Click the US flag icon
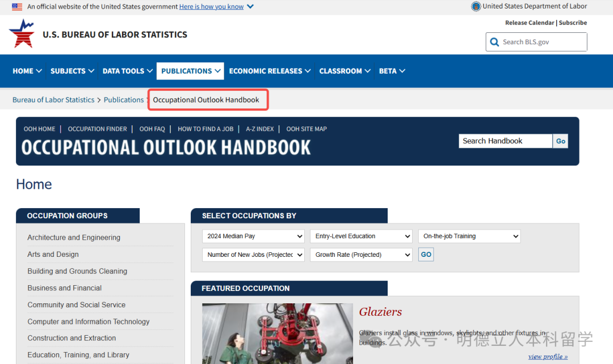Image resolution: width=613 pixels, height=364 pixels. point(17,7)
